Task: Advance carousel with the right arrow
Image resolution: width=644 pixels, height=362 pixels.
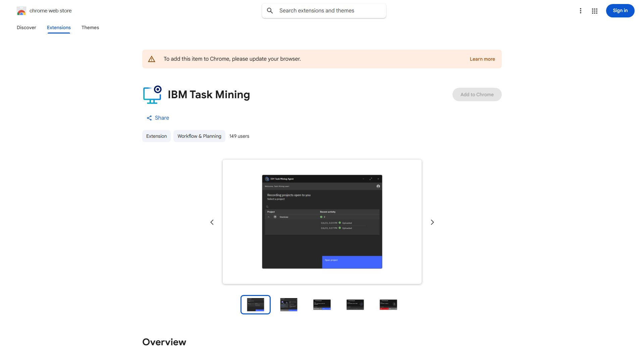Action: tap(432, 222)
